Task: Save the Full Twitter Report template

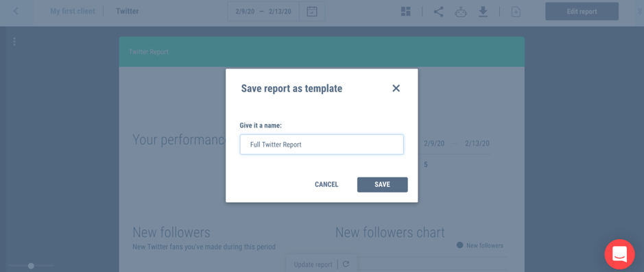Action: [383, 184]
